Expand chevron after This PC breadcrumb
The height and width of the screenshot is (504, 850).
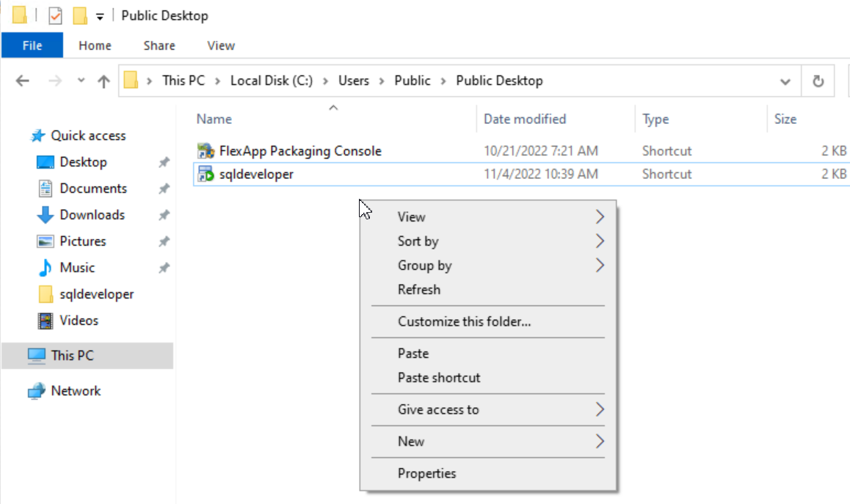click(217, 81)
